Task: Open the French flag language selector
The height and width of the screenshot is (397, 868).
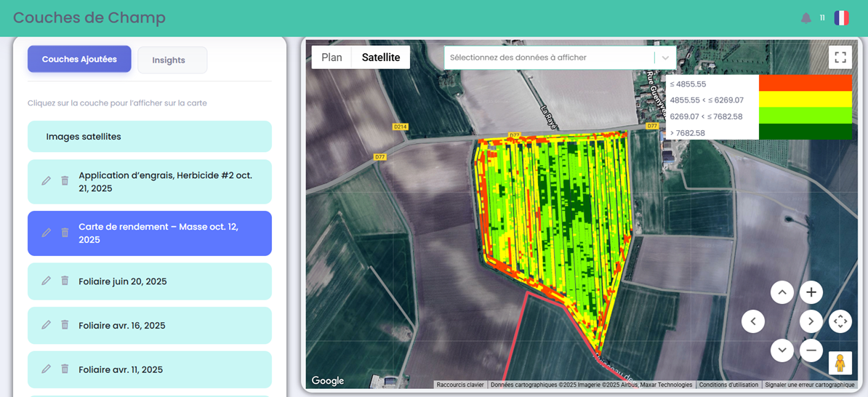Action: (x=841, y=18)
